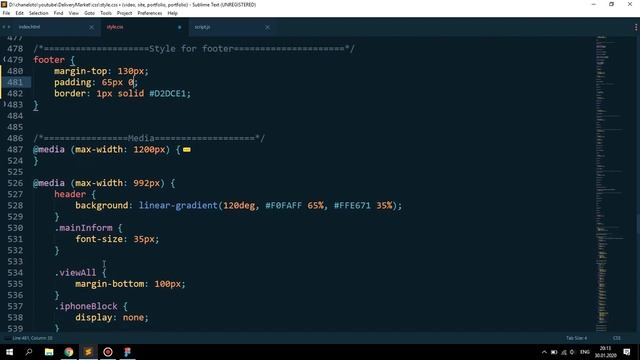This screenshot has height=360, width=640.
Task: Click the linear-gradient function name
Action: pyautogui.click(x=178, y=205)
